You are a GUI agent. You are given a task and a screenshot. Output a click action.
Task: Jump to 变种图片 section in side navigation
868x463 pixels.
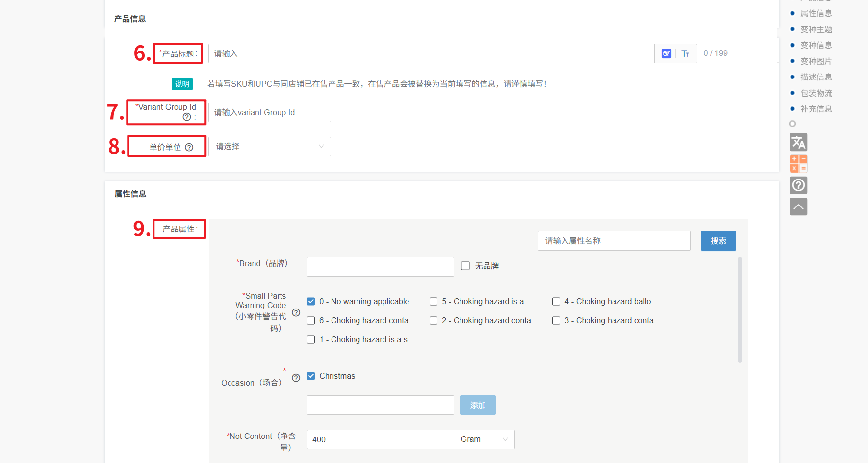pyautogui.click(x=816, y=61)
